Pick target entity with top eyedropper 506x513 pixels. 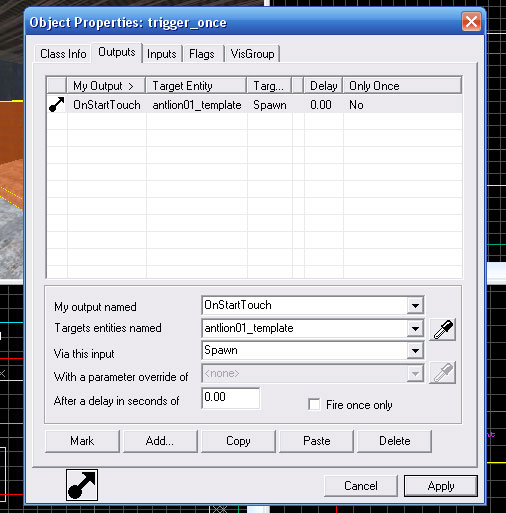442,329
